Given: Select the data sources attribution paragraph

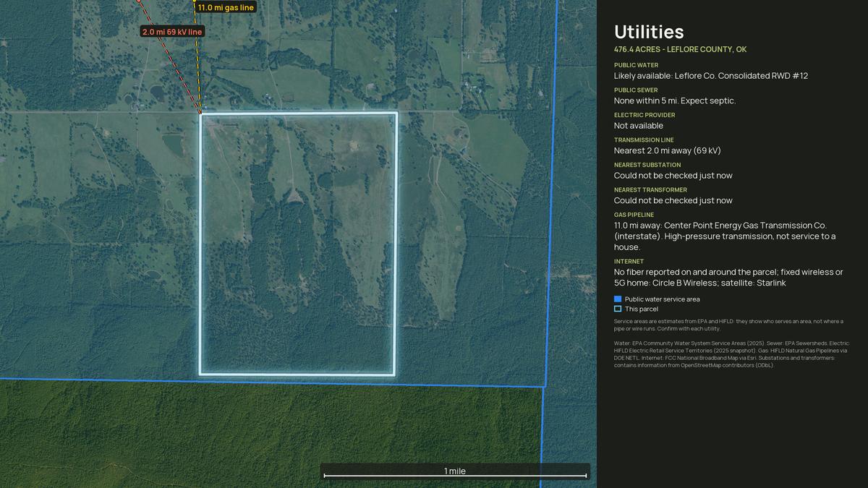Looking at the screenshot, I should coord(731,354).
